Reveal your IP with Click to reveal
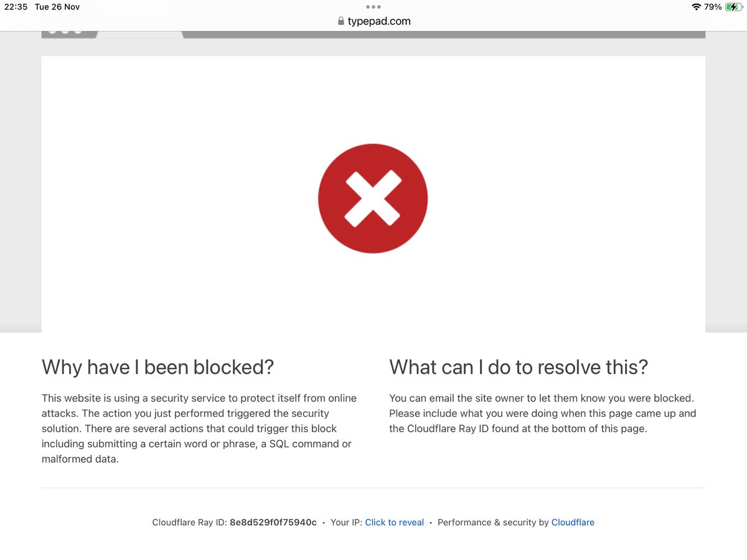 point(394,523)
